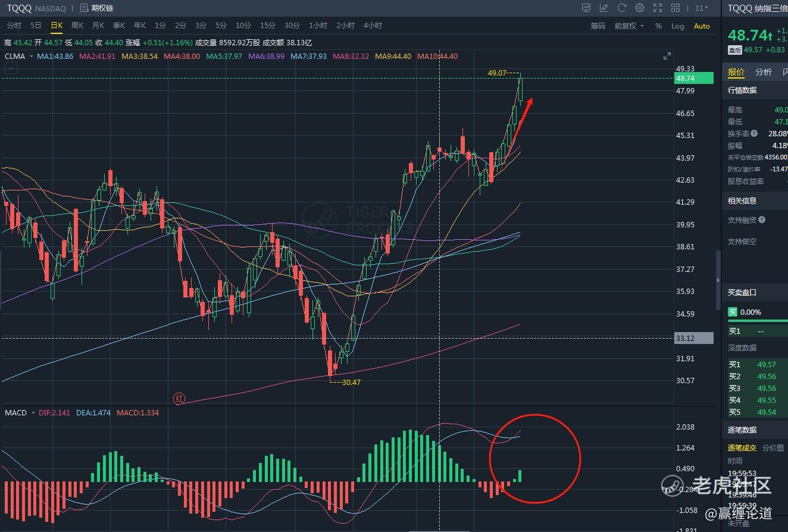Select the 年K yearly candlestick tab
This screenshot has width=788, height=532.
[x=140, y=26]
